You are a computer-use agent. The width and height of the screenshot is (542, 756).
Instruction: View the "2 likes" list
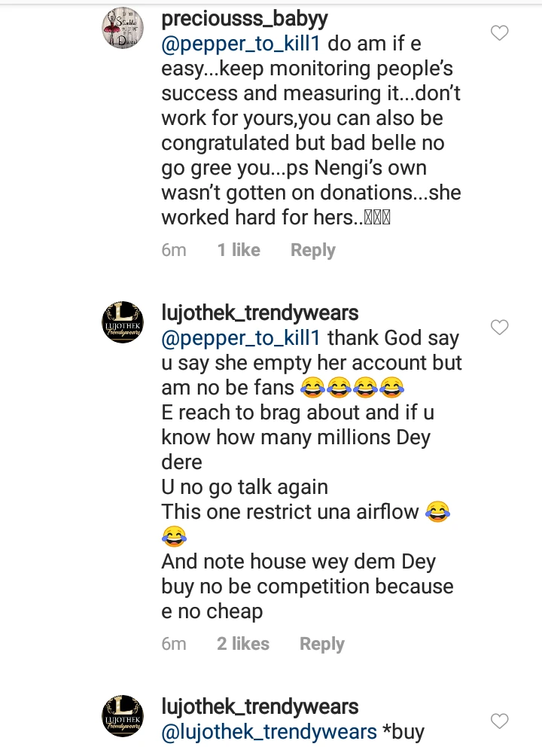(x=242, y=644)
